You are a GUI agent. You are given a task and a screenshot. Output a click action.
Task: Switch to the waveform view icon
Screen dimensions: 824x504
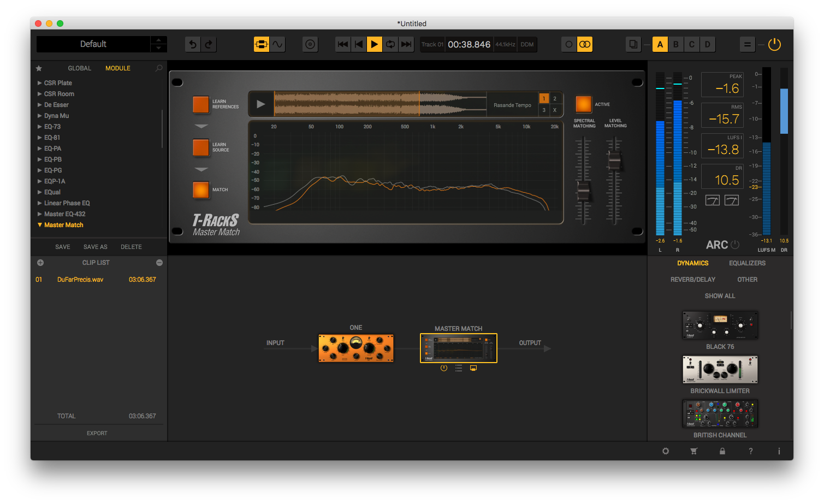[277, 44]
